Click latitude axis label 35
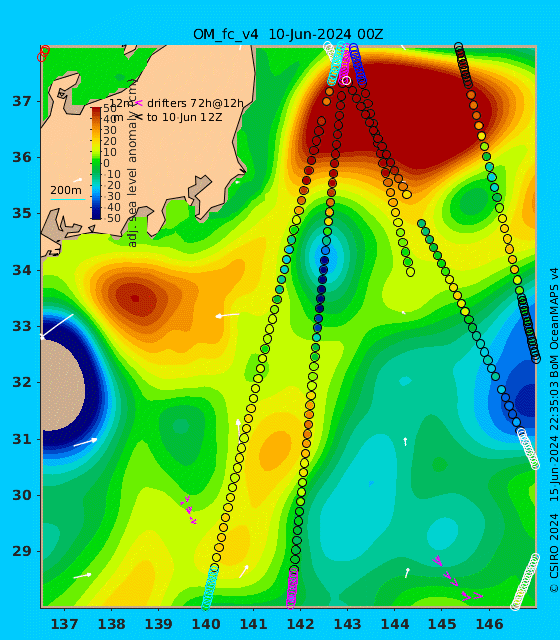The width and height of the screenshot is (560, 640). pyautogui.click(x=22, y=213)
